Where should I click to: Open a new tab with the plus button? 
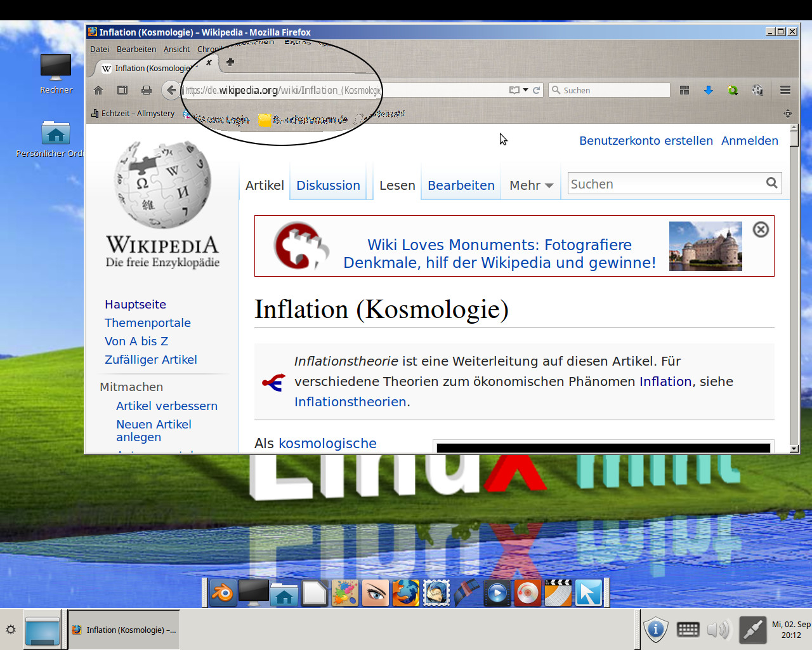pyautogui.click(x=230, y=62)
